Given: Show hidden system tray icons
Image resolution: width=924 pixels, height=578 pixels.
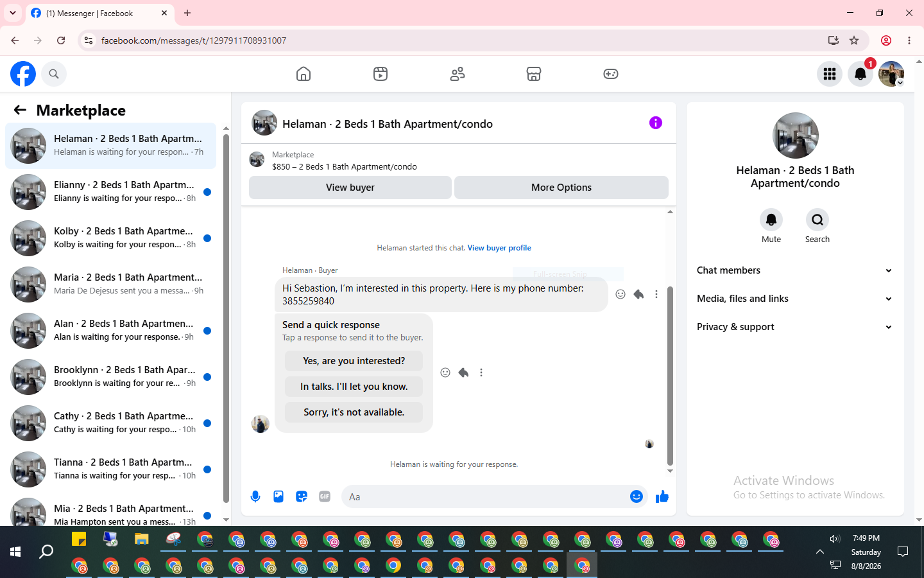Looking at the screenshot, I should click(820, 552).
